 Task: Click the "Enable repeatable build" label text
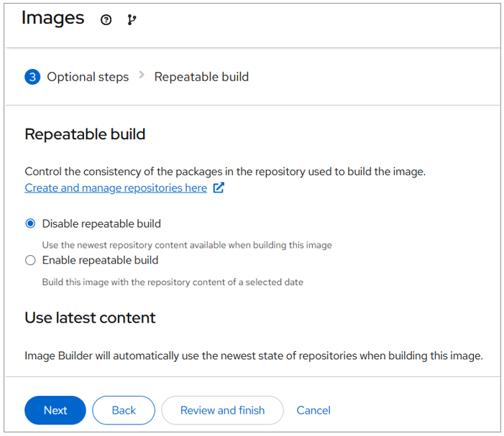[100, 260]
